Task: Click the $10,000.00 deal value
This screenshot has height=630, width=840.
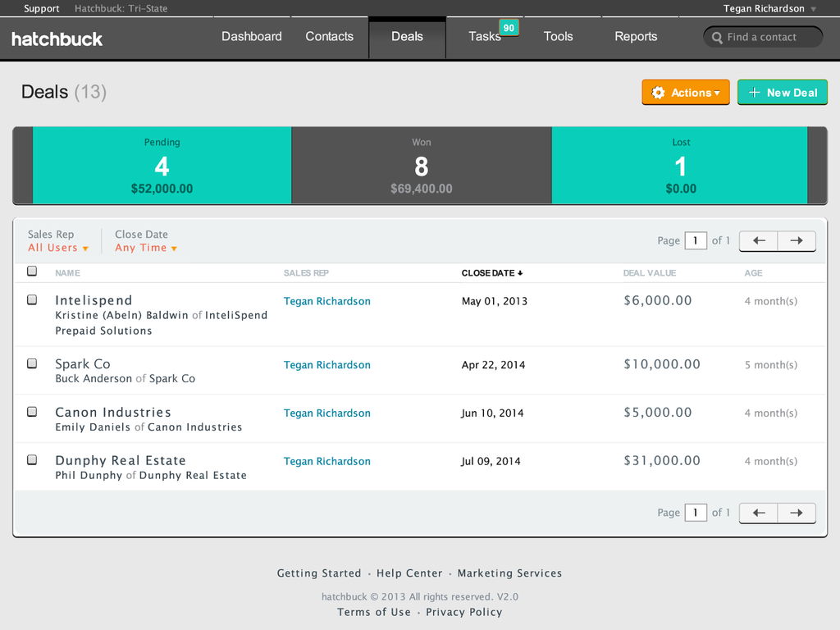Action: point(662,364)
